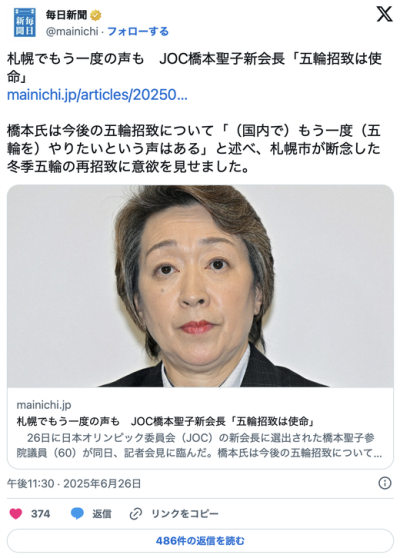Copy link with リンクをコピー
400x558 pixels.
click(185, 514)
